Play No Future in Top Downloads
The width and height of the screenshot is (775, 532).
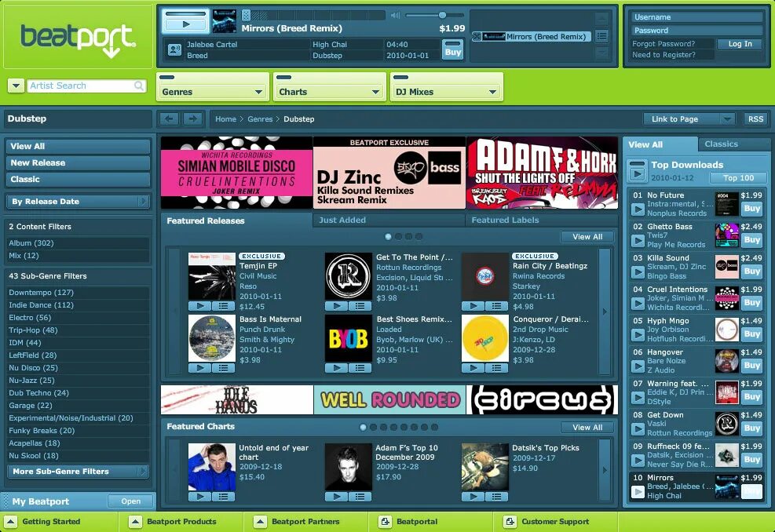(638, 210)
